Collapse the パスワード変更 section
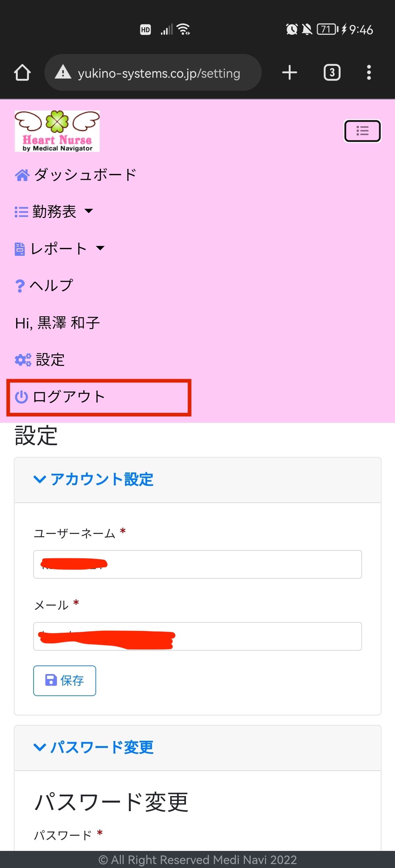This screenshot has width=395, height=868. pos(93,747)
